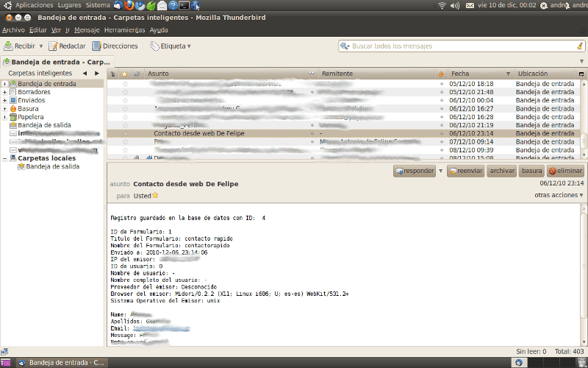Click the responder button
The width and height of the screenshot is (588, 368).
[415, 171]
